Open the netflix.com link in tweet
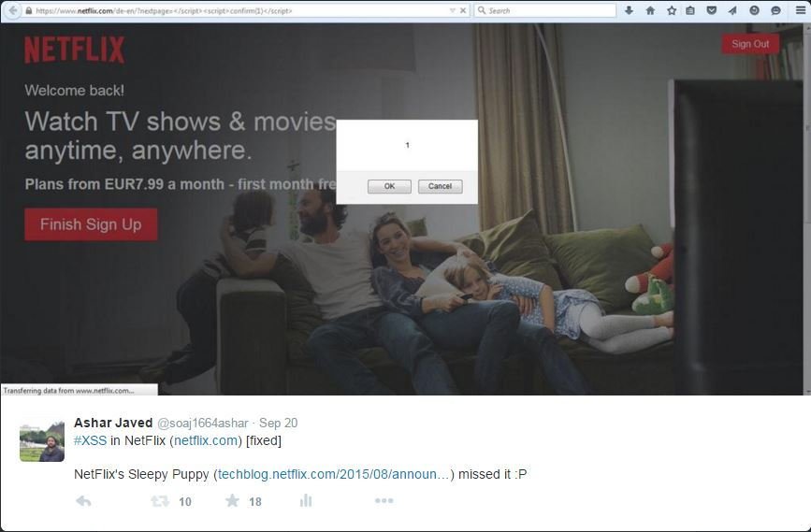 (206, 440)
